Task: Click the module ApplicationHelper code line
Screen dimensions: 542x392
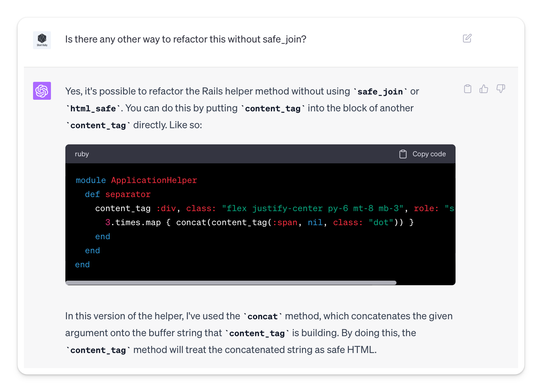Action: pyautogui.click(x=136, y=180)
